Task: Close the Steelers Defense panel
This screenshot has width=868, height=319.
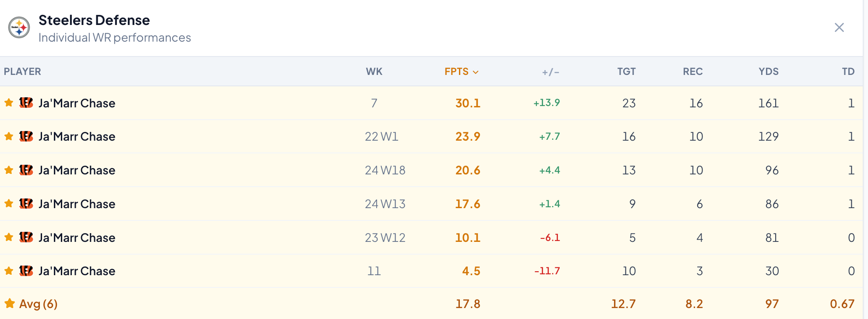Action: coord(839,28)
